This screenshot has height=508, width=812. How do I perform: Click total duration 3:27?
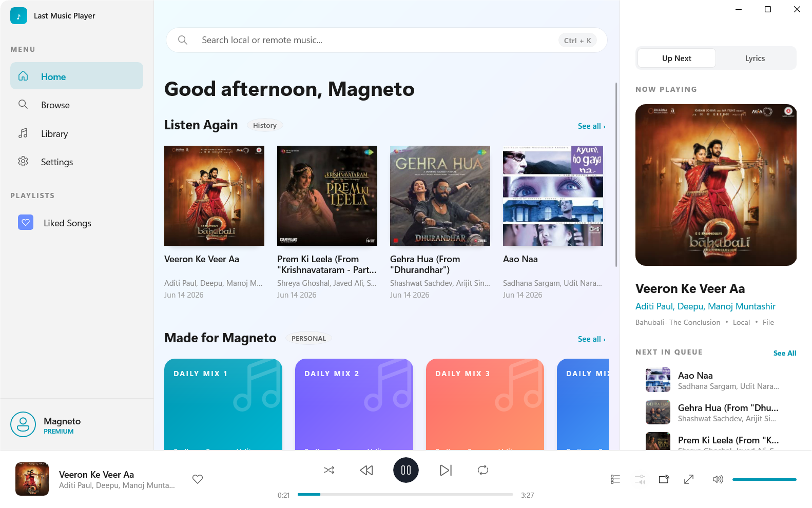(x=528, y=495)
